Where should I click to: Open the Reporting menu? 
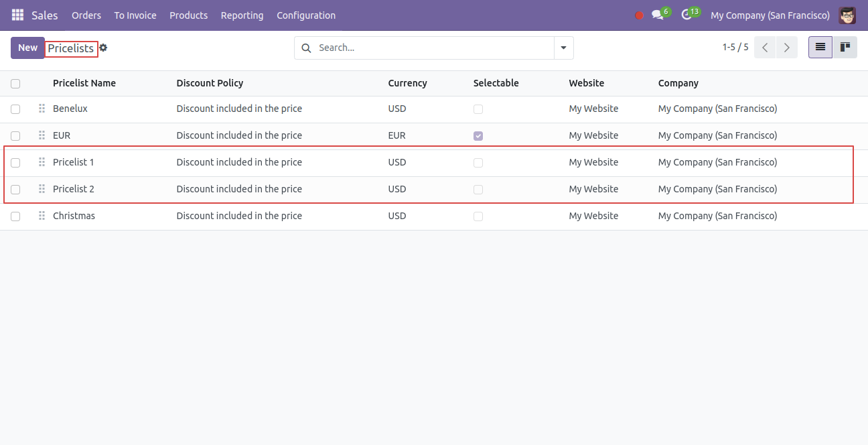[242, 15]
